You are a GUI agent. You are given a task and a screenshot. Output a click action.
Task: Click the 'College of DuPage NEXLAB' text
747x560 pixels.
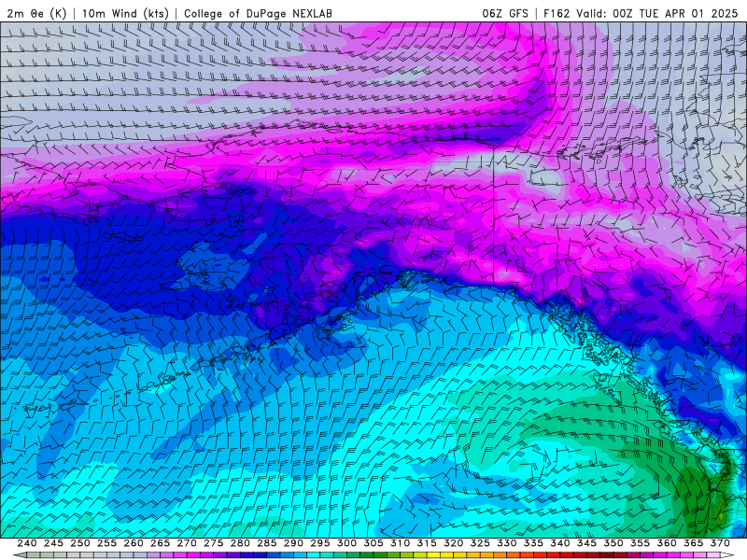coord(258,13)
